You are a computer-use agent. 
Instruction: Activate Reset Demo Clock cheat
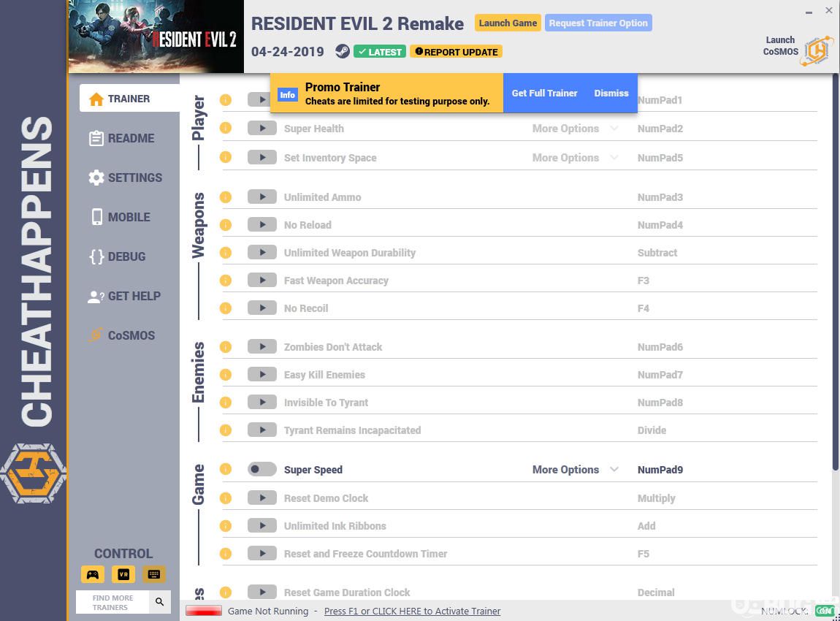262,498
